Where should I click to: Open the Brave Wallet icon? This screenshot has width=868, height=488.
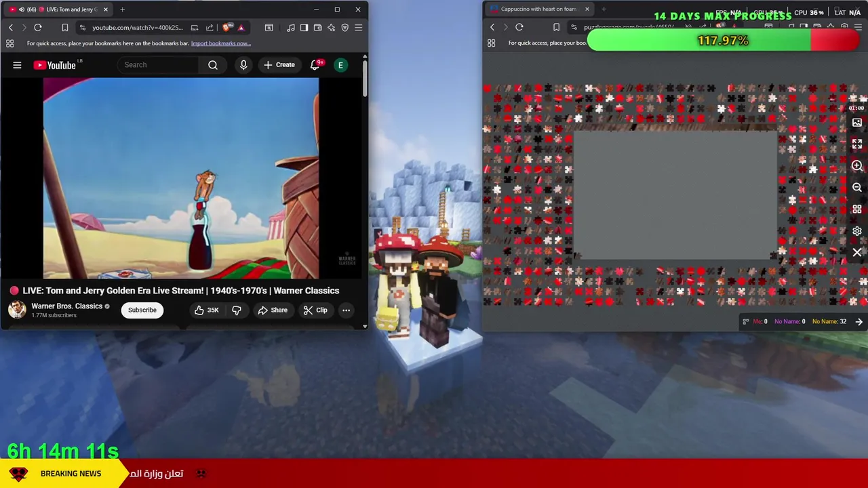tap(317, 28)
